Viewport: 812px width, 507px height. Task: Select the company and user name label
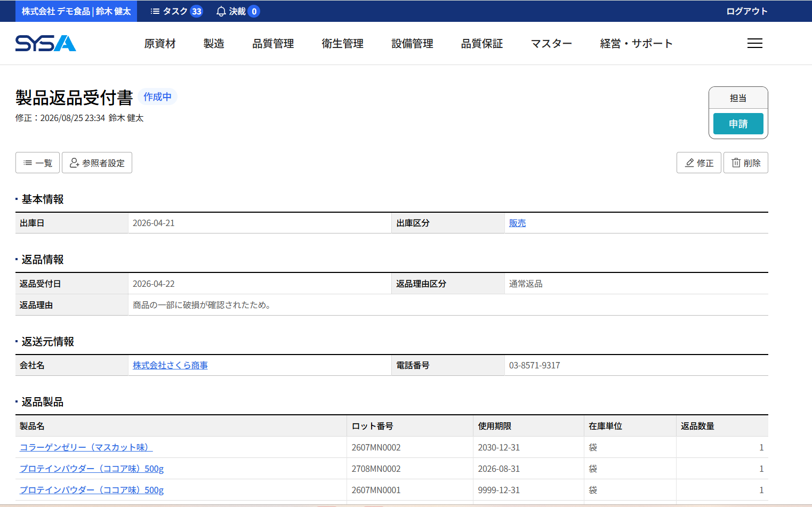point(76,11)
